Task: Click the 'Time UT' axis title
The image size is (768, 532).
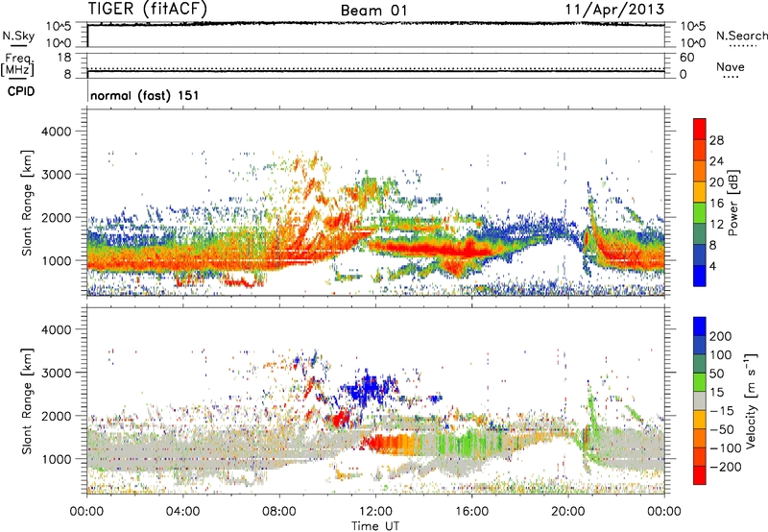Action: [x=375, y=525]
